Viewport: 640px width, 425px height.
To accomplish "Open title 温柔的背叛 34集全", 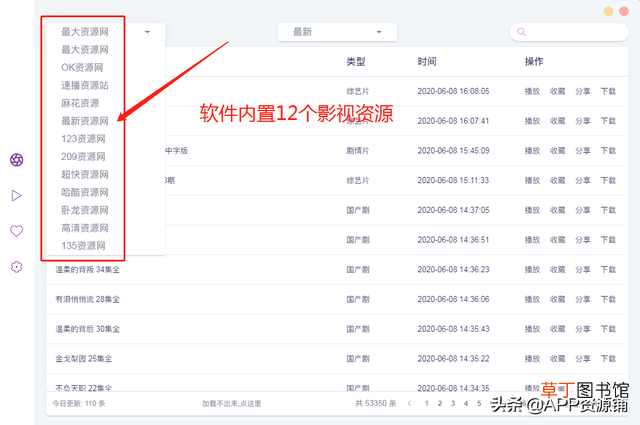I will 88,269.
